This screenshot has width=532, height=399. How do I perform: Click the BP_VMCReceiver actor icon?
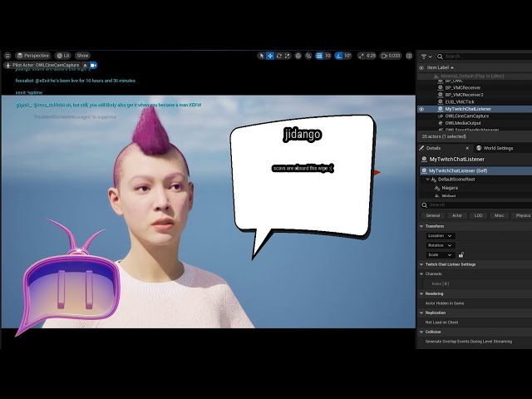(441, 87)
